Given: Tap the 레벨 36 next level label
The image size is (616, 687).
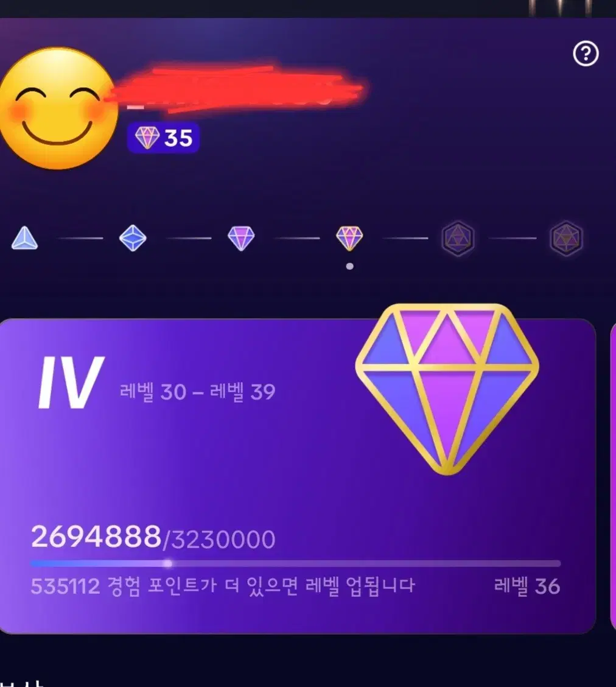Looking at the screenshot, I should (x=527, y=586).
